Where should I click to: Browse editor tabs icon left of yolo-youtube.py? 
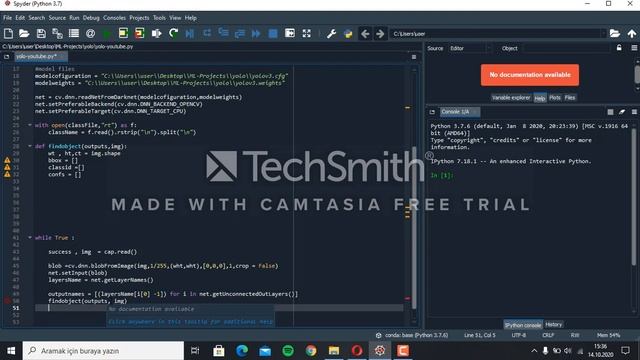[7, 57]
